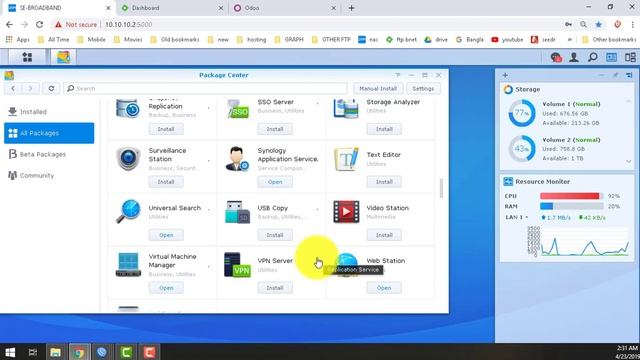Screen dimensions: 640x360
Task: Click the browser address bar
Action: point(306,24)
